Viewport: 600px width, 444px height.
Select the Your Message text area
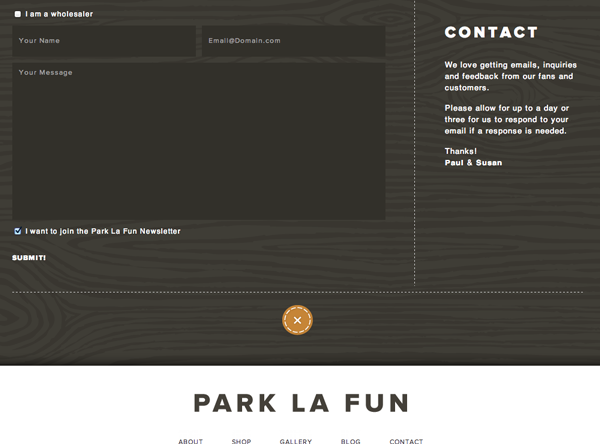[x=199, y=141]
